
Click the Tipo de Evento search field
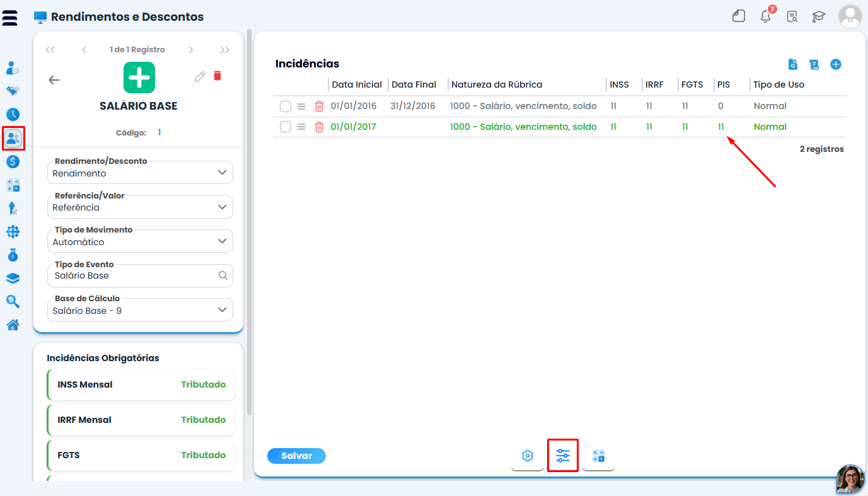click(140, 275)
